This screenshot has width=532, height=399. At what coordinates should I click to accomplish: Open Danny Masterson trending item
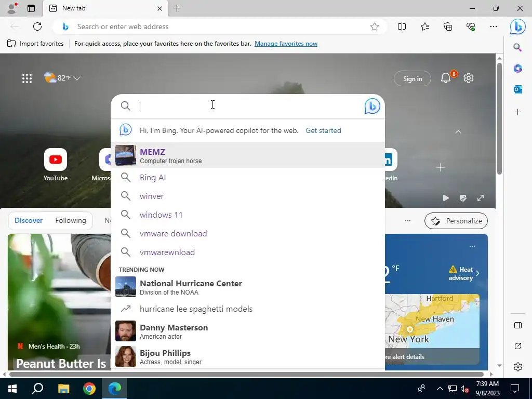click(248, 331)
